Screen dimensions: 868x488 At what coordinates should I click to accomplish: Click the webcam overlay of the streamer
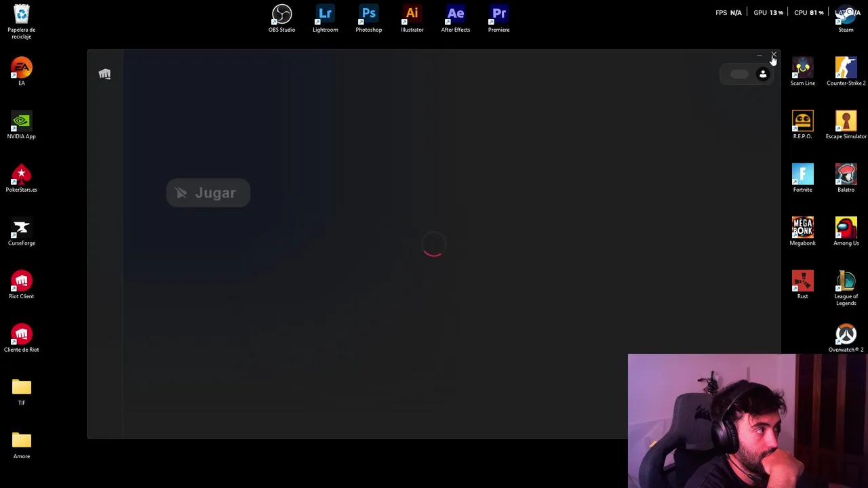click(748, 421)
